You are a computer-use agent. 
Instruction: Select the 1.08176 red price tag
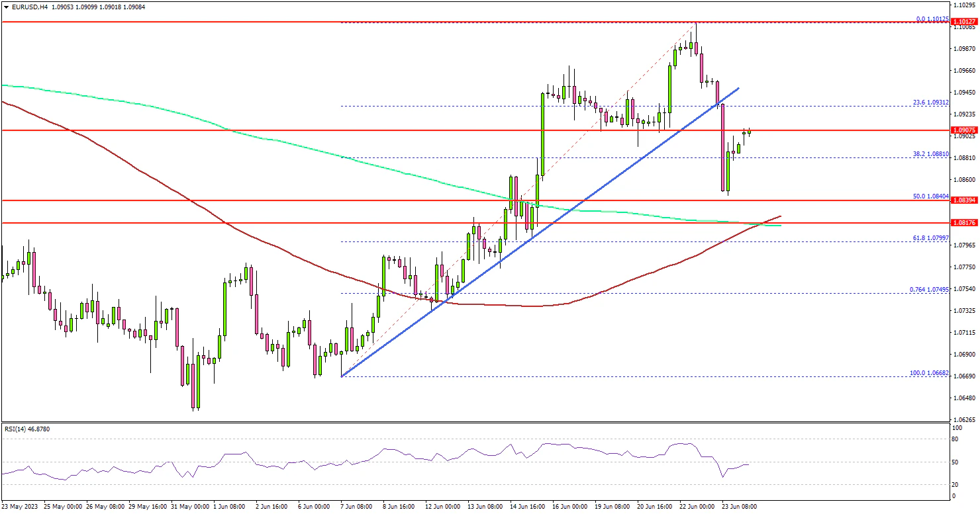click(963, 223)
